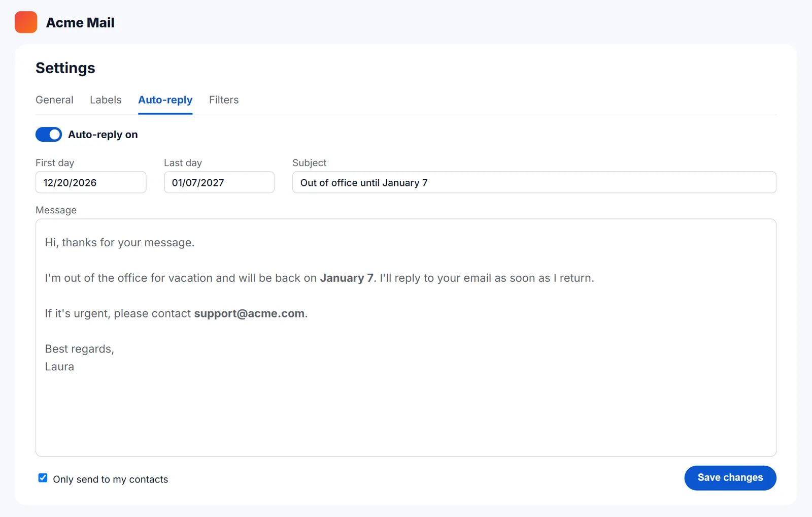Click the Acme Mail app title
Screen dimensions: 812x517
click(x=80, y=23)
